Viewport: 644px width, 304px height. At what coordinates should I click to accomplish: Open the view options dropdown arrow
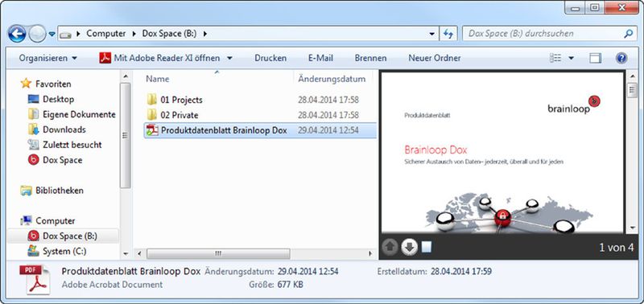tap(571, 58)
